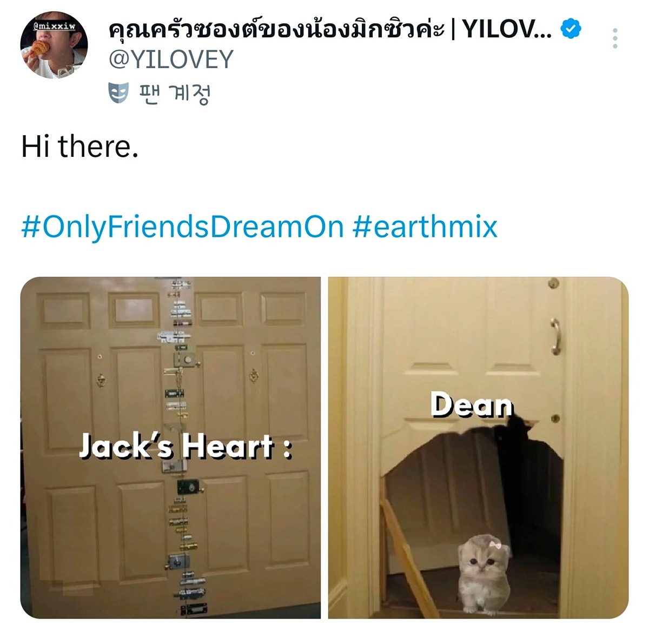Open the profile avatar of @YILOVEY
Screen dimensions: 649x644
[x=54, y=45]
